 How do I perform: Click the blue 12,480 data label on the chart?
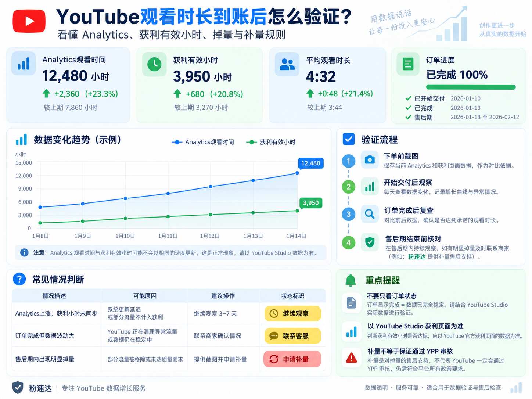310,163
